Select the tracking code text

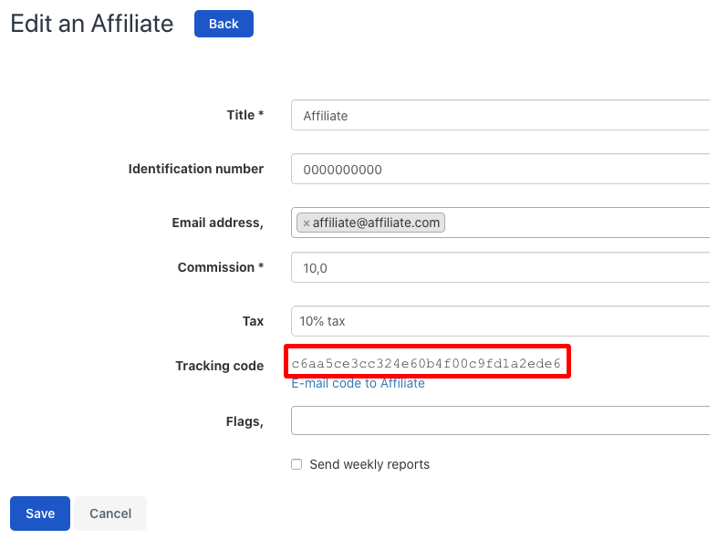click(x=426, y=363)
